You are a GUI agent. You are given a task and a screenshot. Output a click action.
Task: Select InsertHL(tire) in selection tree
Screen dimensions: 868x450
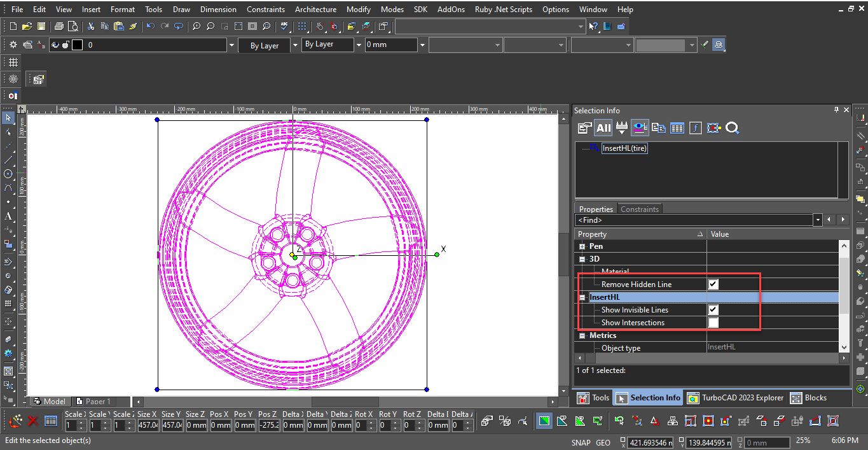[625, 148]
